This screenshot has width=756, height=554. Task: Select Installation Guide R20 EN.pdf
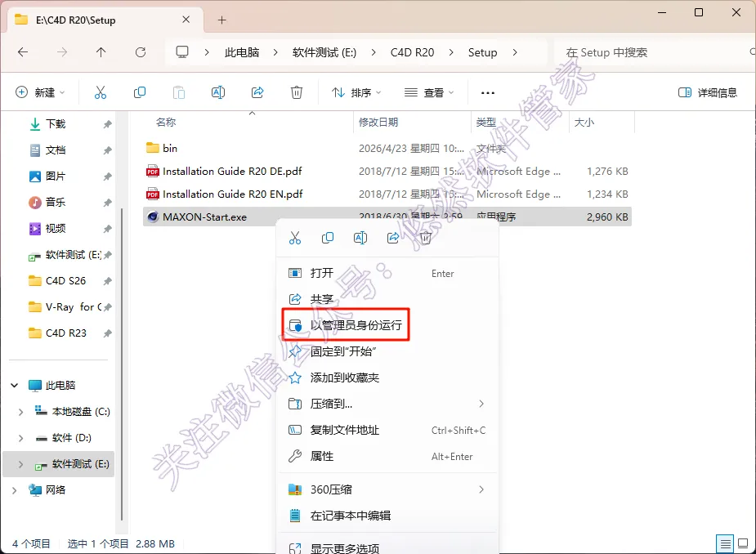click(387, 194)
